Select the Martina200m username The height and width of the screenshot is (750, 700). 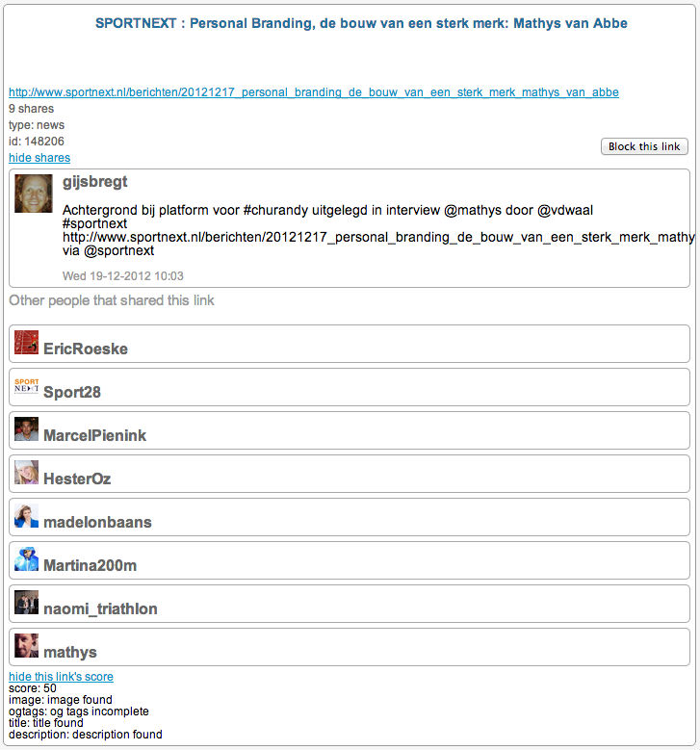click(91, 565)
